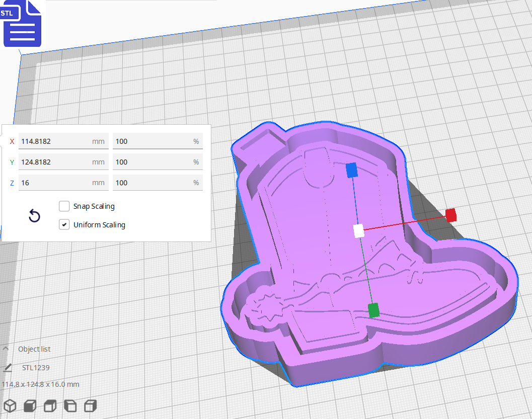Click the rename pencil icon beside STL1239
532x419 pixels.
pyautogui.click(x=7, y=367)
